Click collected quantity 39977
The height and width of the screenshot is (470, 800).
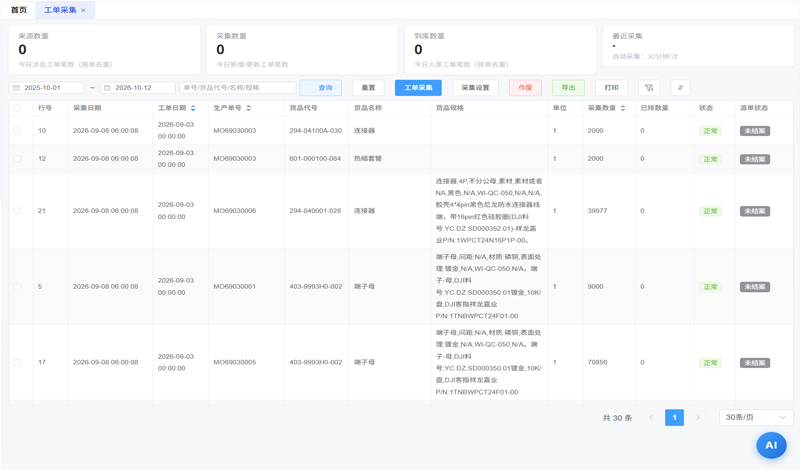tap(597, 211)
